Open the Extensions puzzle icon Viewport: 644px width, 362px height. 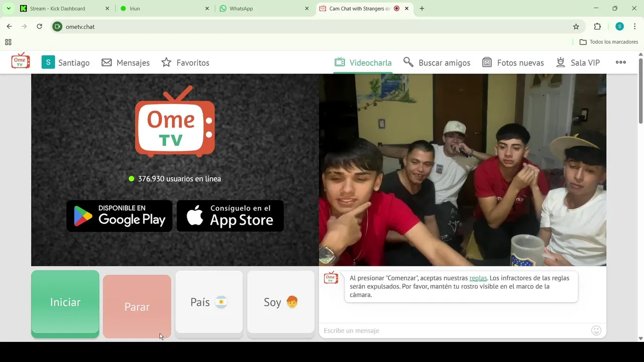pyautogui.click(x=597, y=27)
